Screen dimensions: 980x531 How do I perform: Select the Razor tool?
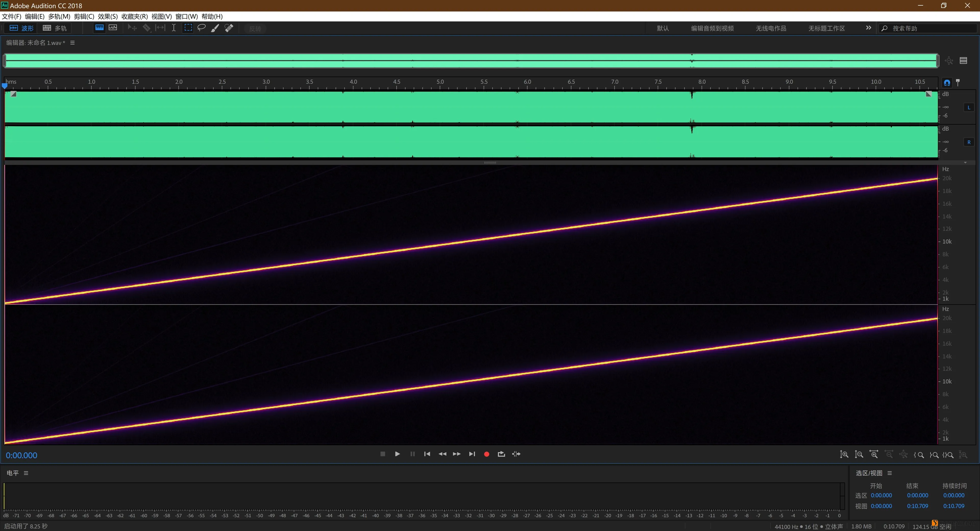click(x=146, y=28)
